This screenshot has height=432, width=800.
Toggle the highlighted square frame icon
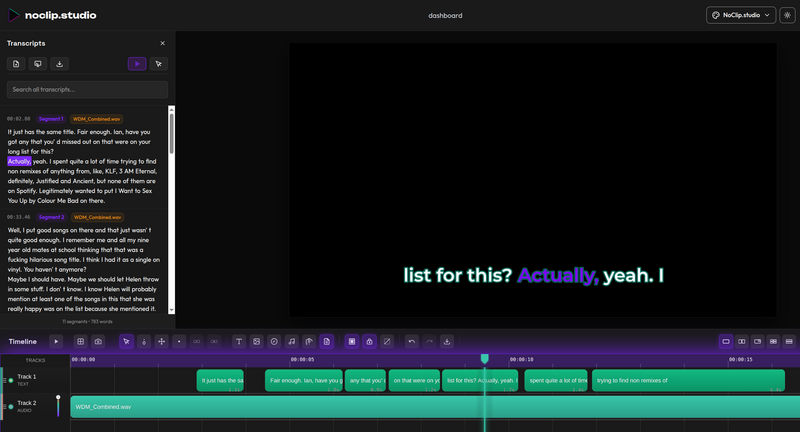[x=352, y=342]
